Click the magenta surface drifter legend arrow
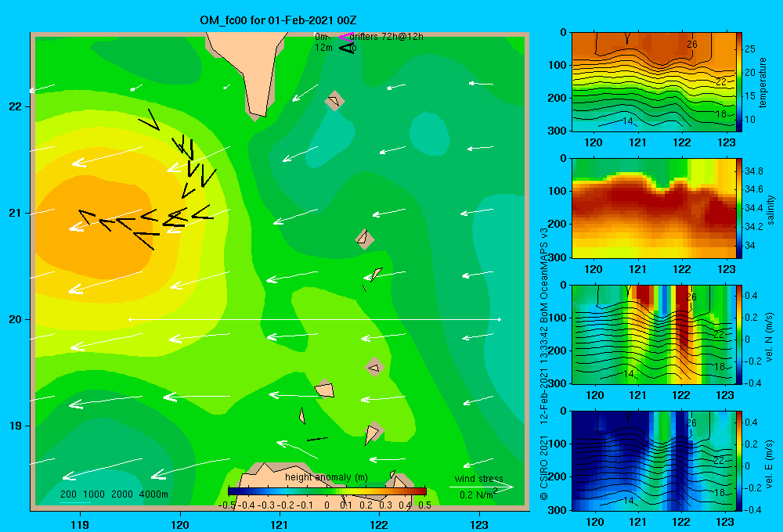Image resolution: width=783 pixels, height=532 pixels. tap(345, 37)
